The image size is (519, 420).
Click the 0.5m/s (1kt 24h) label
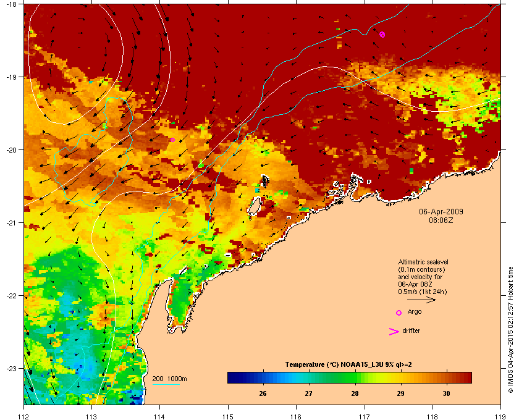(423, 292)
